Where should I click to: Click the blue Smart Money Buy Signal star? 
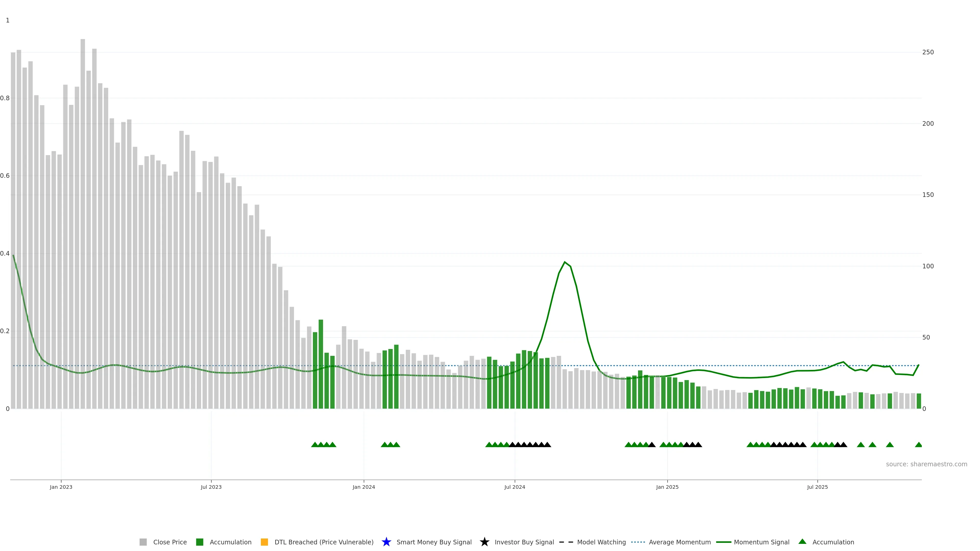(386, 542)
